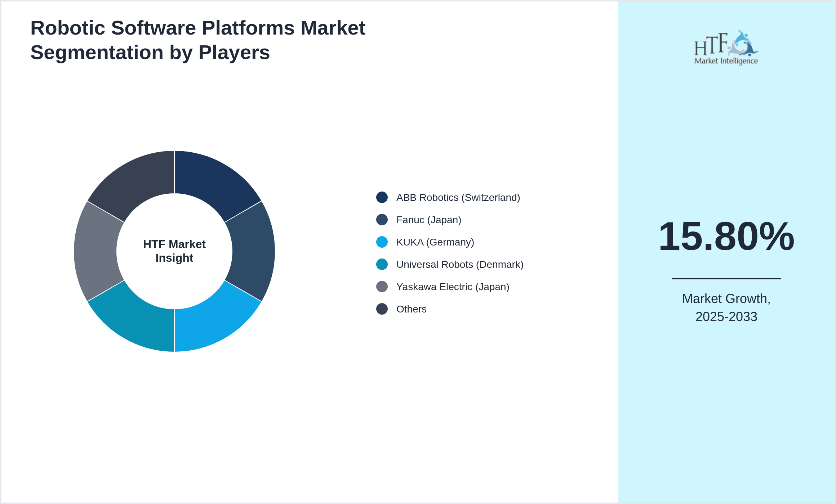
Task: Select the ABB Robotics (Switzerland) legend label
Action: point(458,197)
